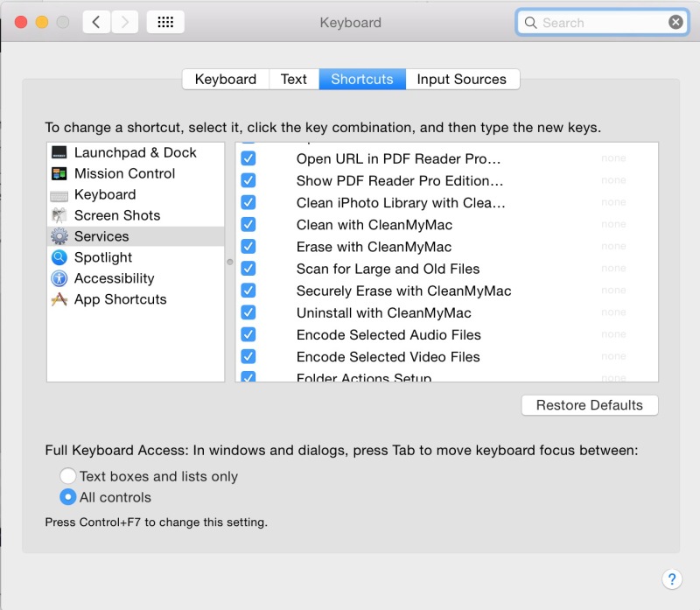Click the App Shortcuts icon
This screenshot has height=610, width=700.
59,299
